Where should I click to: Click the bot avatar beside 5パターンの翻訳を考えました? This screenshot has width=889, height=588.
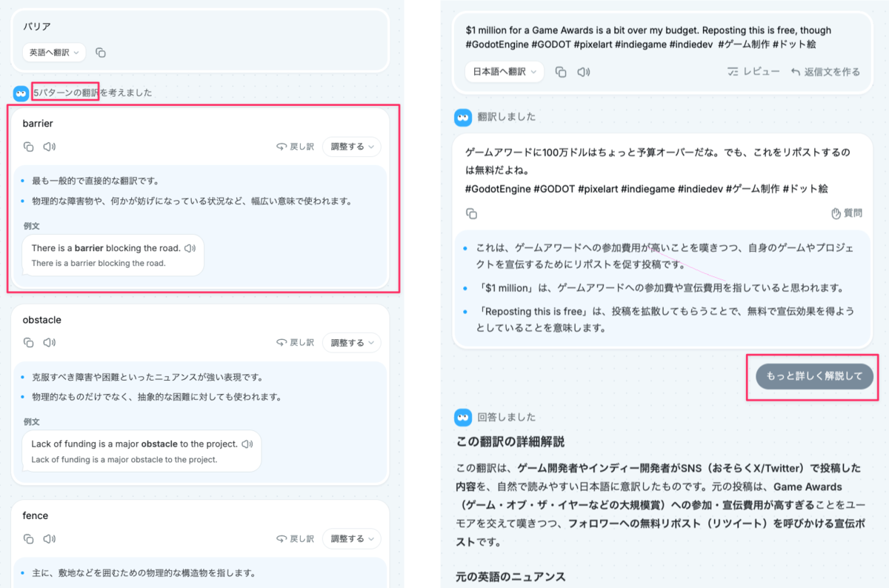coord(21,93)
